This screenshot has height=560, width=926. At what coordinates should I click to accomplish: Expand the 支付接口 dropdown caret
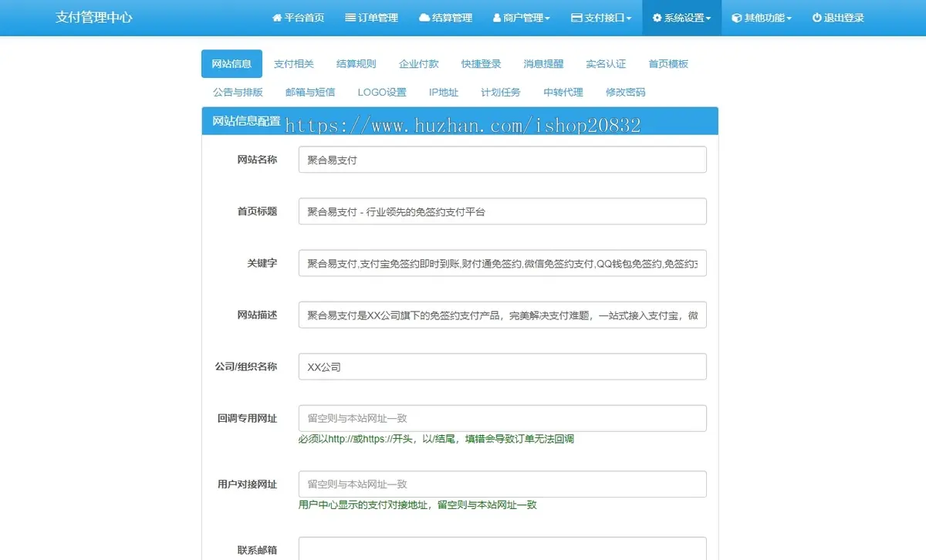[629, 19]
